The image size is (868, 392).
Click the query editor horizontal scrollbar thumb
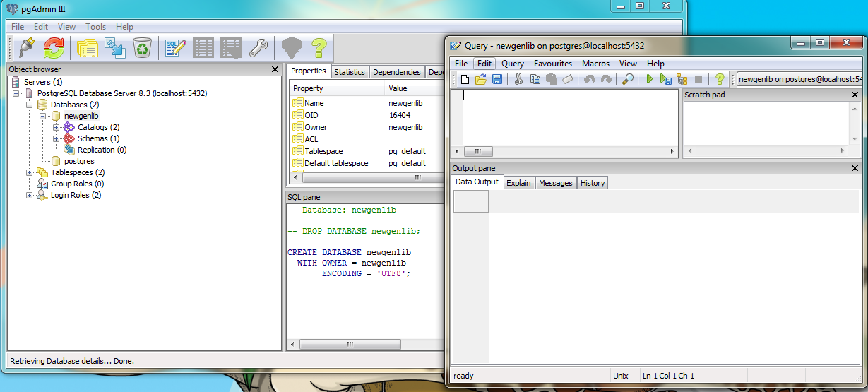478,151
